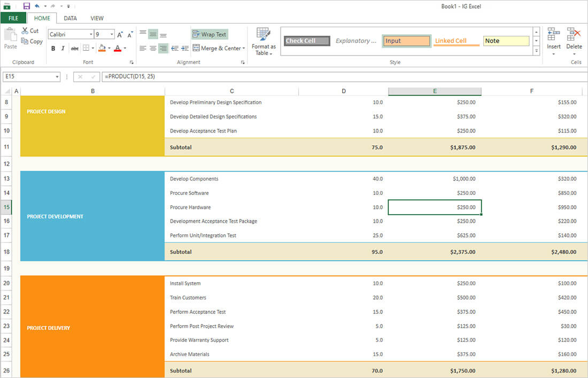Apply the Check Cell style

click(307, 41)
